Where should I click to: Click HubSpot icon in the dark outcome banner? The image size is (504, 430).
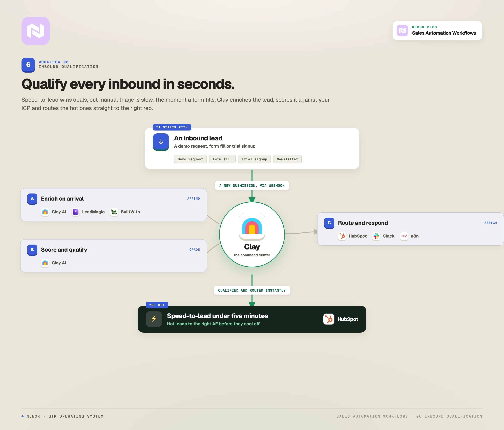(329, 319)
